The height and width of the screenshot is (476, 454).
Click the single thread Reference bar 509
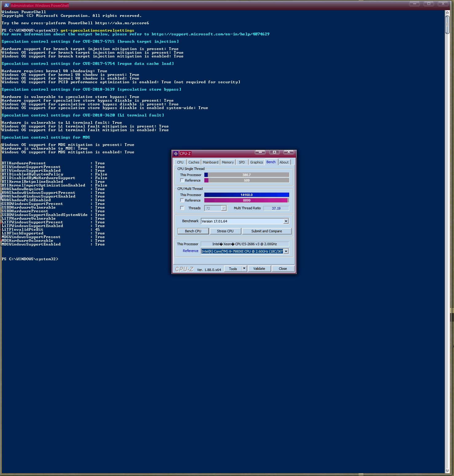coord(247,180)
